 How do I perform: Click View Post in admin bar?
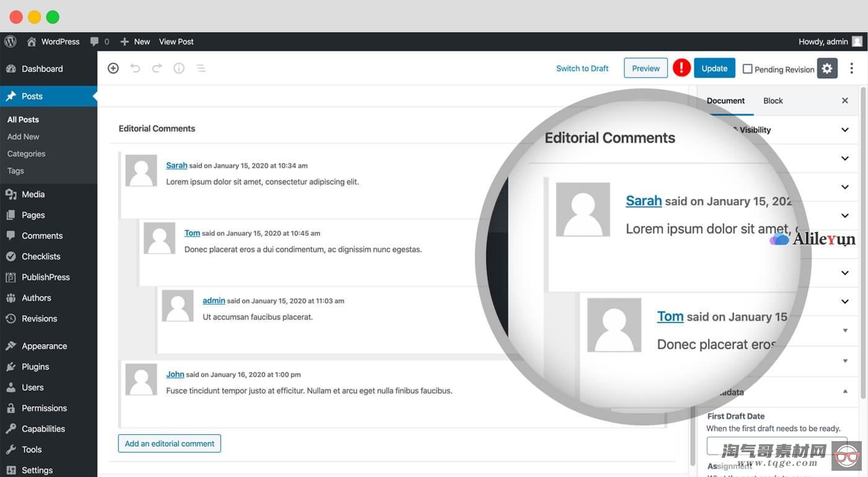pos(176,42)
